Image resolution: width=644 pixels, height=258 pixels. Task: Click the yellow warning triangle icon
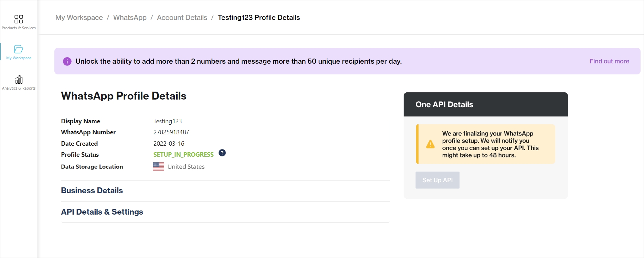click(430, 144)
